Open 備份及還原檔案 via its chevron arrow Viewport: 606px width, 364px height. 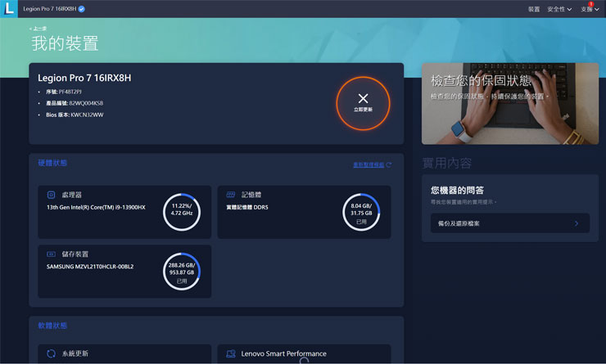(577, 223)
